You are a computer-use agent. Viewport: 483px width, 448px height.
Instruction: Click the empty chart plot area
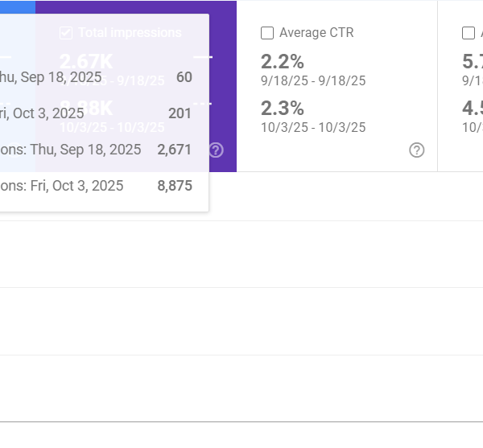[x=242, y=322]
